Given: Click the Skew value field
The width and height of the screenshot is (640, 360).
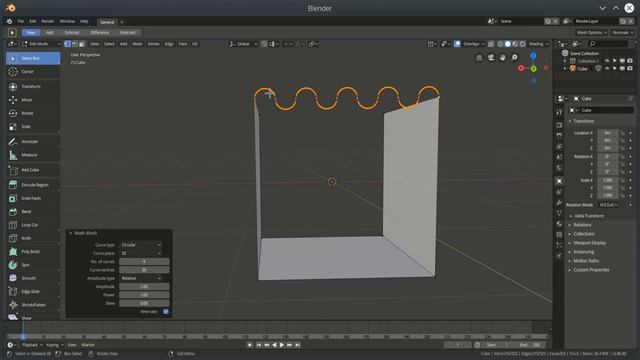Looking at the screenshot, I should (144, 303).
